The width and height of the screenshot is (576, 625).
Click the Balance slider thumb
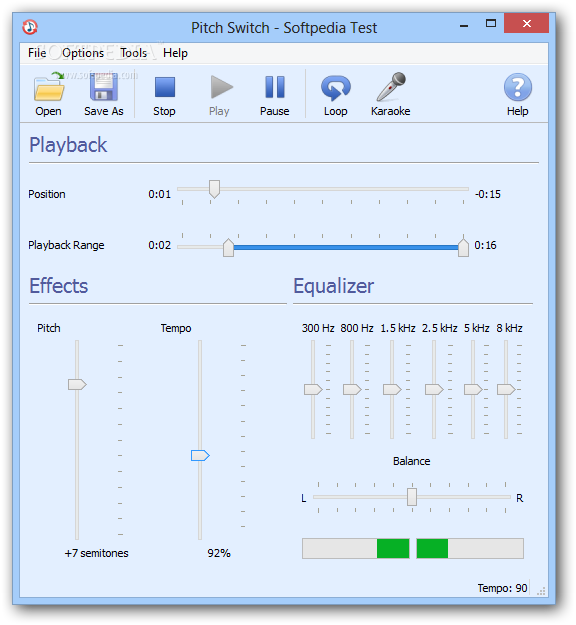[x=412, y=497]
